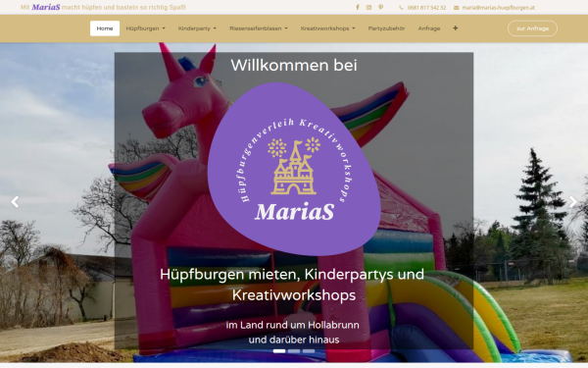Click the 'Willkommen bei' heading
The width and height of the screenshot is (588, 368).
[x=294, y=66]
